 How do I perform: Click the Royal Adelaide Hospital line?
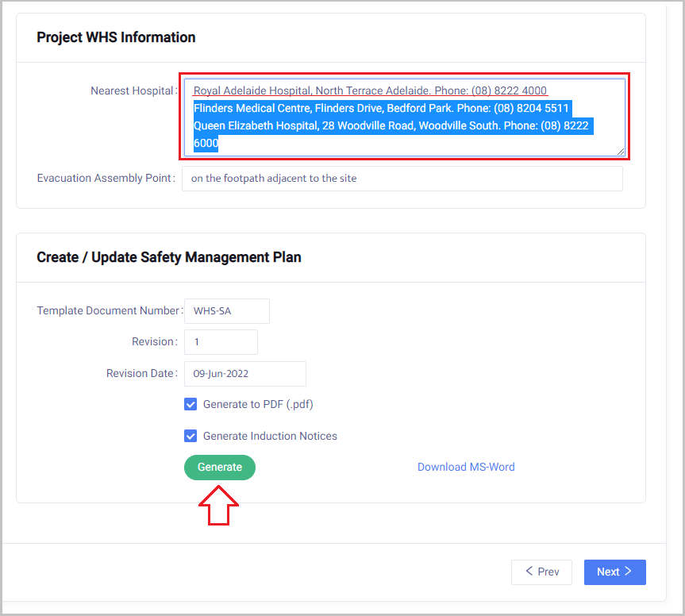coord(370,90)
